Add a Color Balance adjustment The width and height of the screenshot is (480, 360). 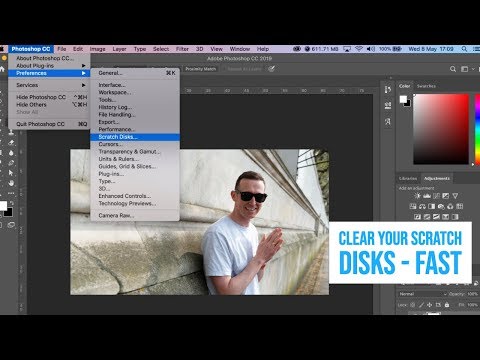(x=422, y=206)
